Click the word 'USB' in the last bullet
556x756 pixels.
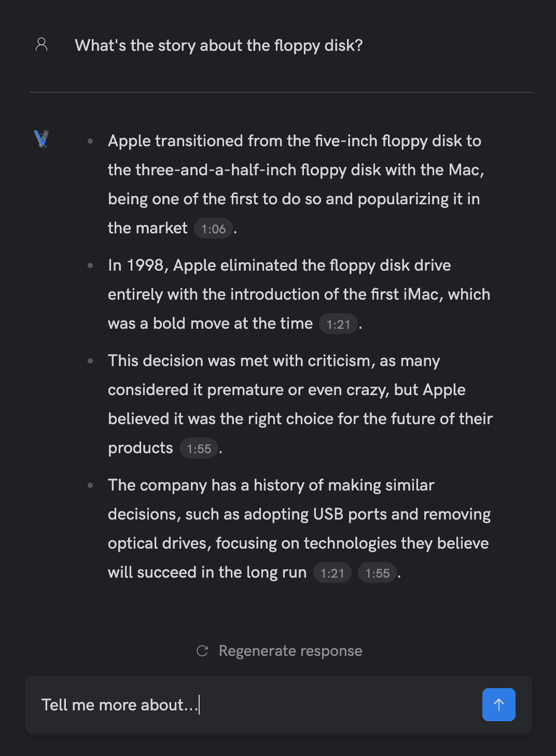pos(328,514)
